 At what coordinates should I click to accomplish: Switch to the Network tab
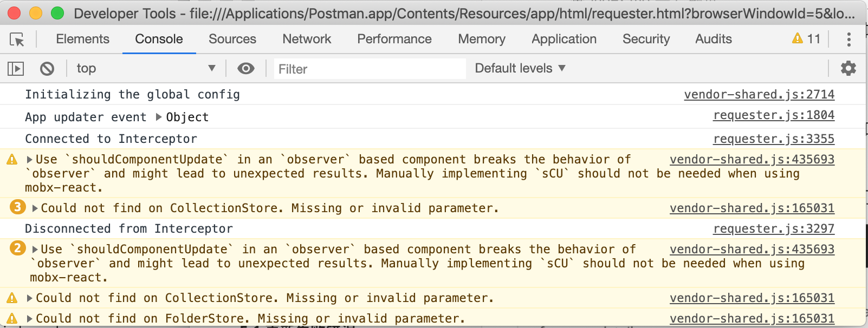click(307, 39)
